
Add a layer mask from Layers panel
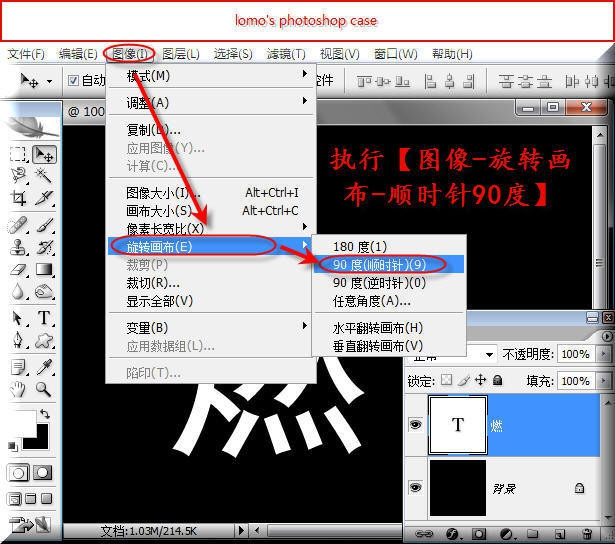[x=478, y=534]
